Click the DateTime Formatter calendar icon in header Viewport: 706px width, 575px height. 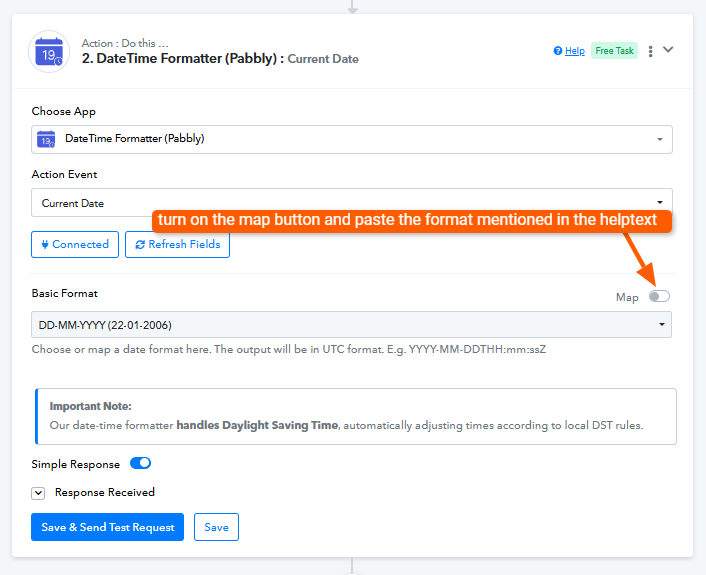[x=47, y=51]
